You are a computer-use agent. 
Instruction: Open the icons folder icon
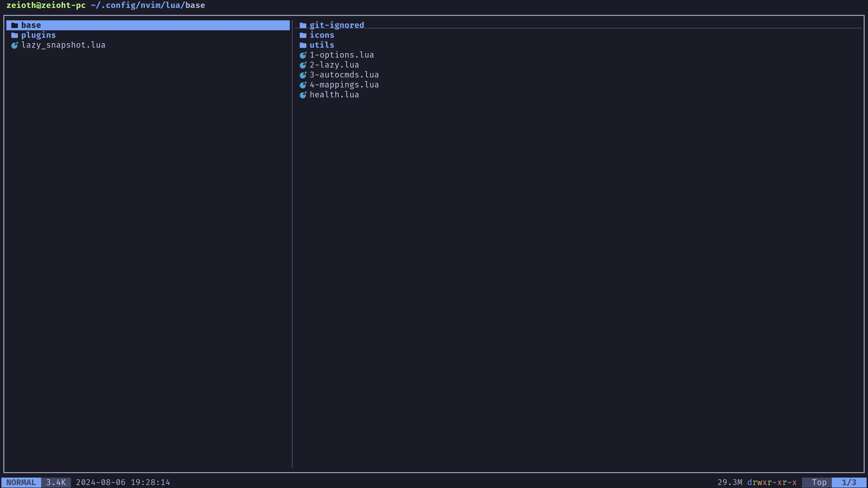pyautogui.click(x=303, y=35)
